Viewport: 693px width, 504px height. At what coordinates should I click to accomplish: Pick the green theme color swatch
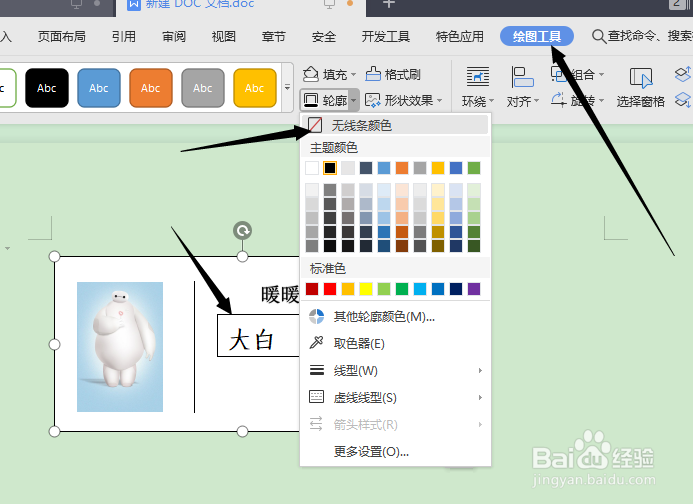tap(474, 168)
